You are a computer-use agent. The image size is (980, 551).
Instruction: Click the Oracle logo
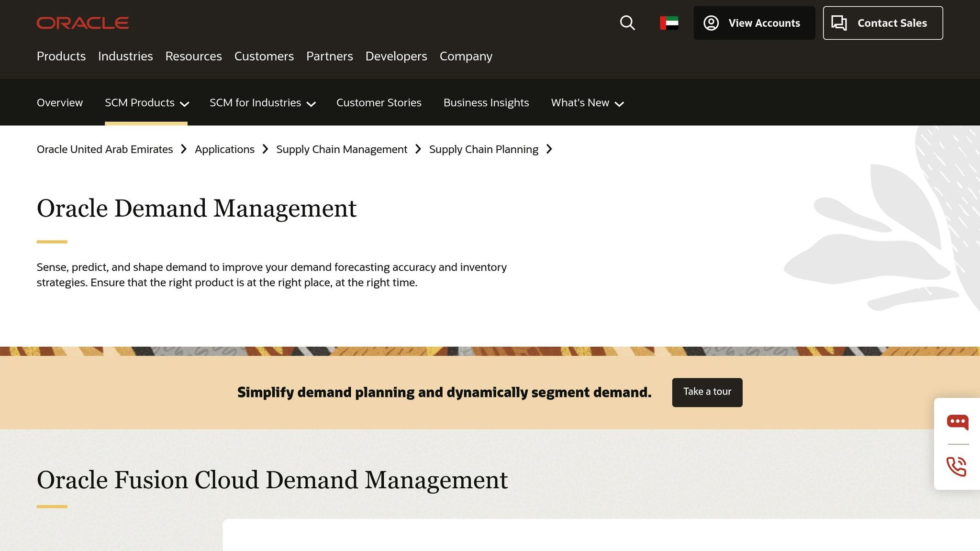click(x=82, y=22)
